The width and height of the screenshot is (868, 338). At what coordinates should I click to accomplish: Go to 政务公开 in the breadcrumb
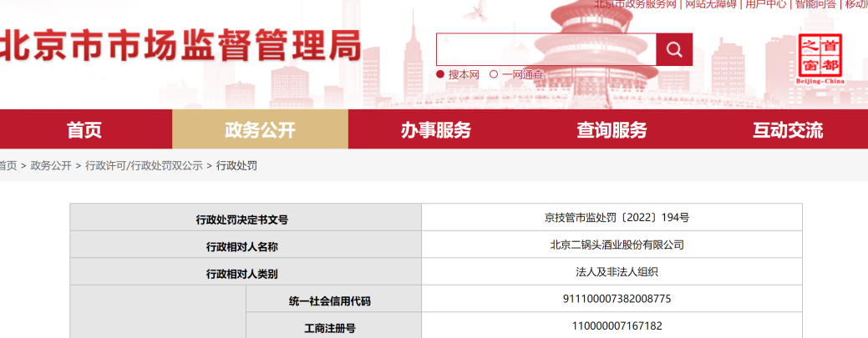(51, 165)
